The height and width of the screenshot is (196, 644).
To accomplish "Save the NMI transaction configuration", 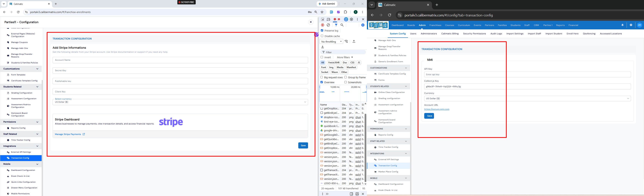I will (x=429, y=116).
